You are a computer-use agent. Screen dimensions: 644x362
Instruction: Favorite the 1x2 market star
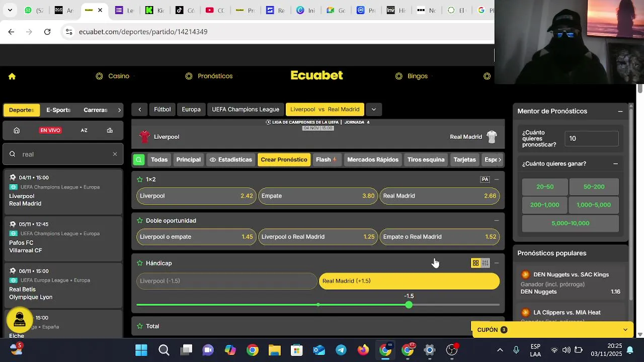click(140, 179)
